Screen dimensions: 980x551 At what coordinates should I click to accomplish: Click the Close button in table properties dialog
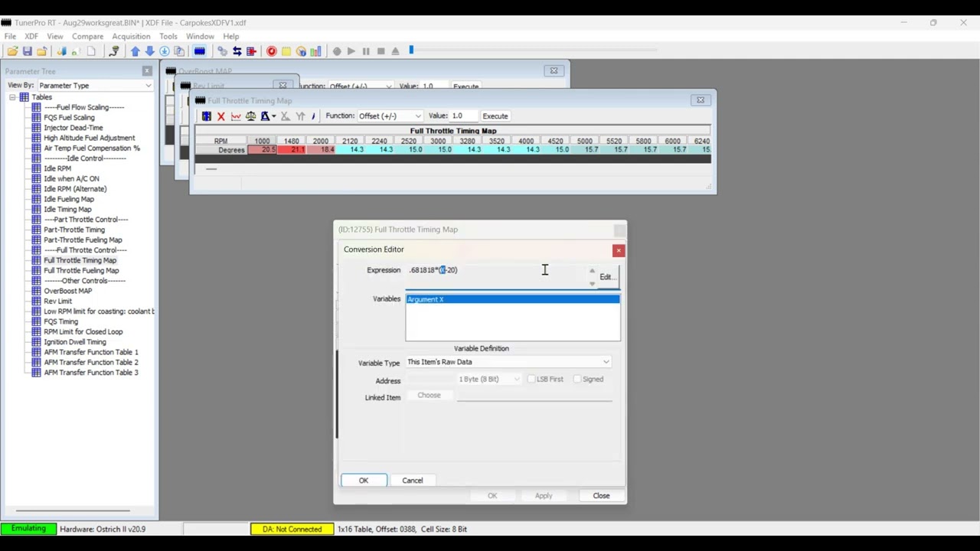coord(601,496)
